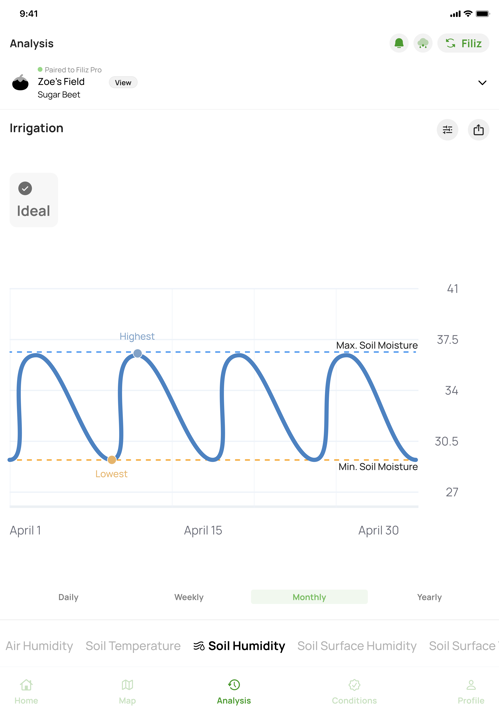The image size is (499, 714).
Task: Click the Highest point marker on chart
Action: pyautogui.click(x=137, y=353)
